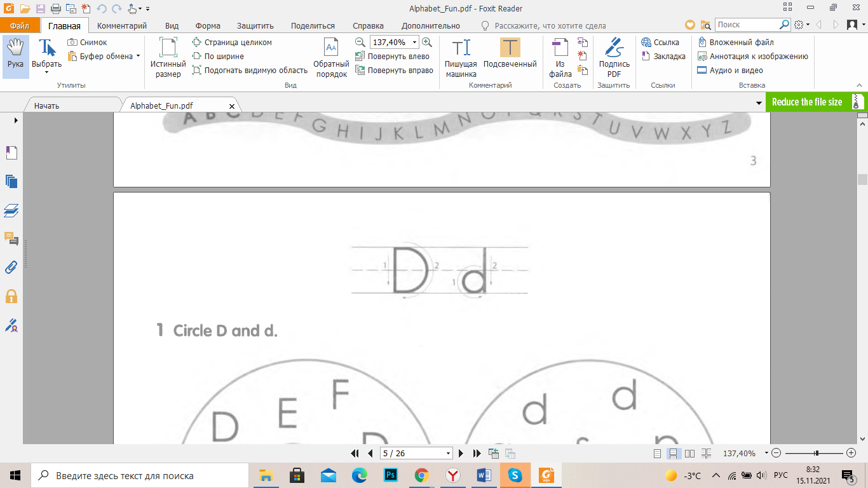Click in the Поиск search field
868x488 pixels.
click(746, 25)
